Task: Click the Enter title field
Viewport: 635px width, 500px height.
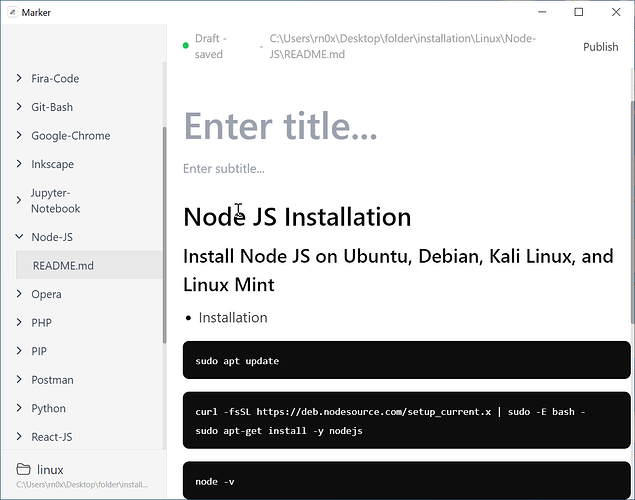Action: (x=281, y=126)
